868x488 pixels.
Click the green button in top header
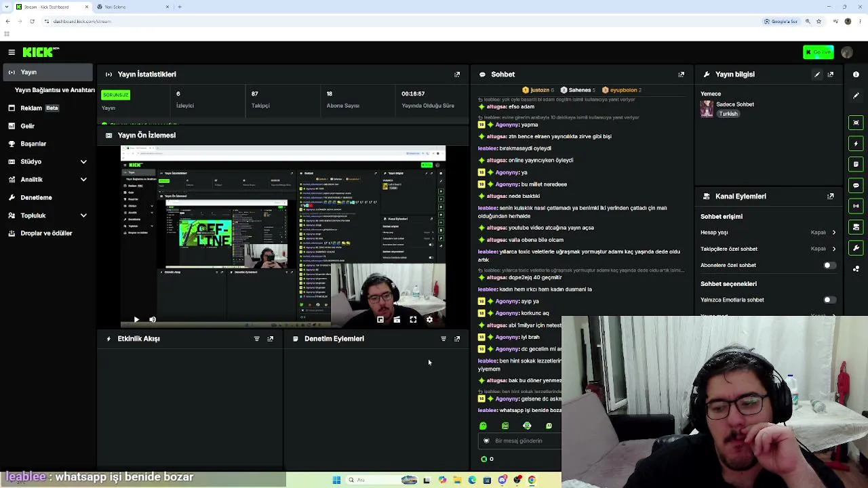[x=818, y=52]
